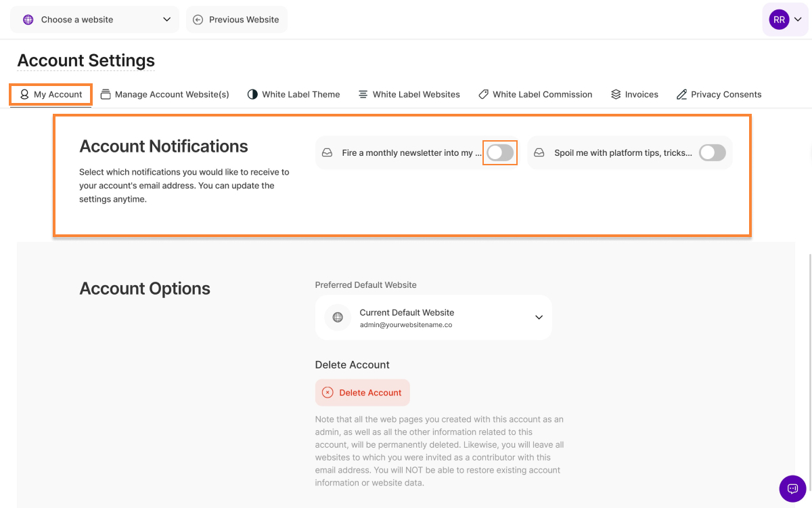This screenshot has height=508, width=812.
Task: Click the globe icon in Choose a website
Action: (x=28, y=20)
